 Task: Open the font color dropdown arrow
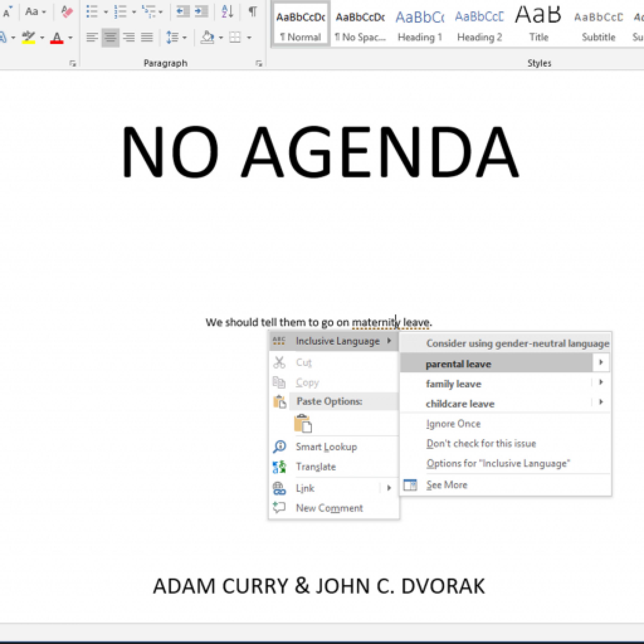click(70, 37)
